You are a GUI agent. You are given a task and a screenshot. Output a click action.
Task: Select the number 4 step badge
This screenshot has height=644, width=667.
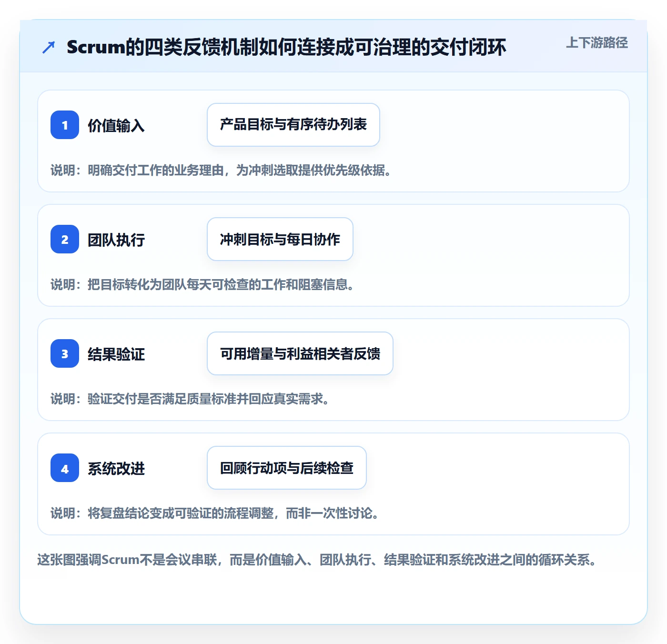(x=65, y=468)
